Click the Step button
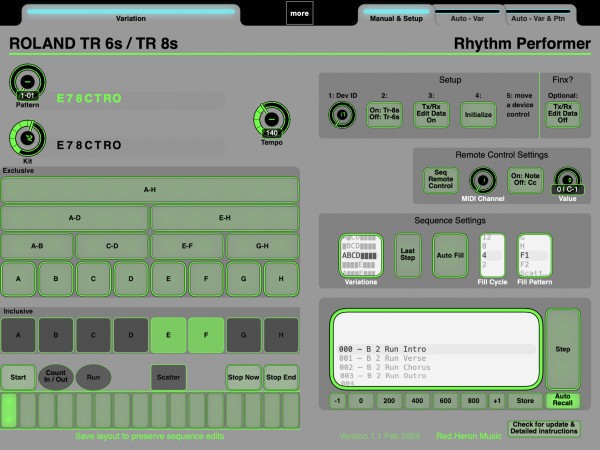Image resolution: width=600 pixels, height=450 pixels. click(563, 349)
